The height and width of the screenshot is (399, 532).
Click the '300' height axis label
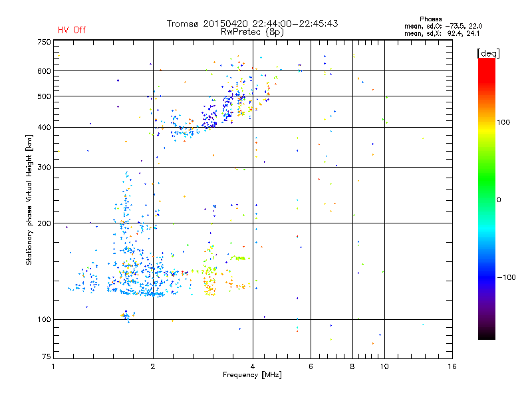coord(44,167)
